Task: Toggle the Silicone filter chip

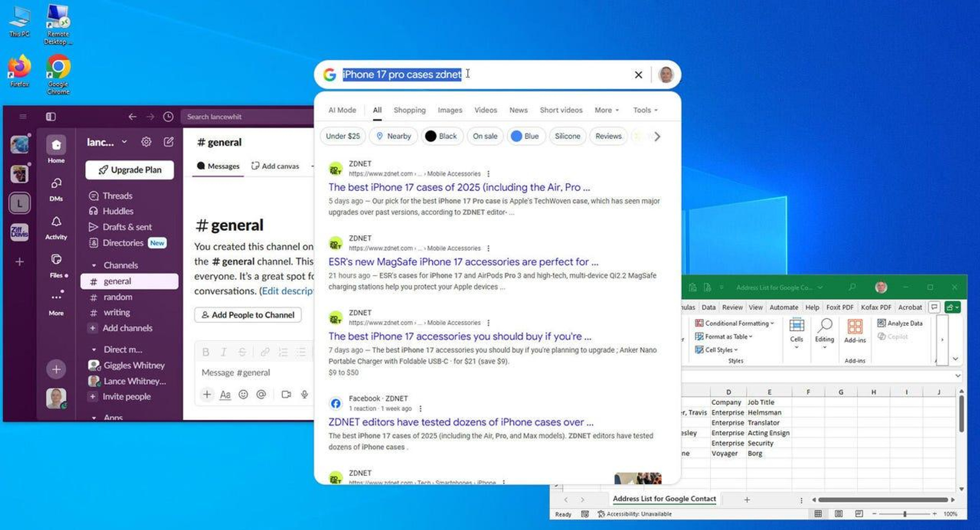Action: pyautogui.click(x=567, y=136)
